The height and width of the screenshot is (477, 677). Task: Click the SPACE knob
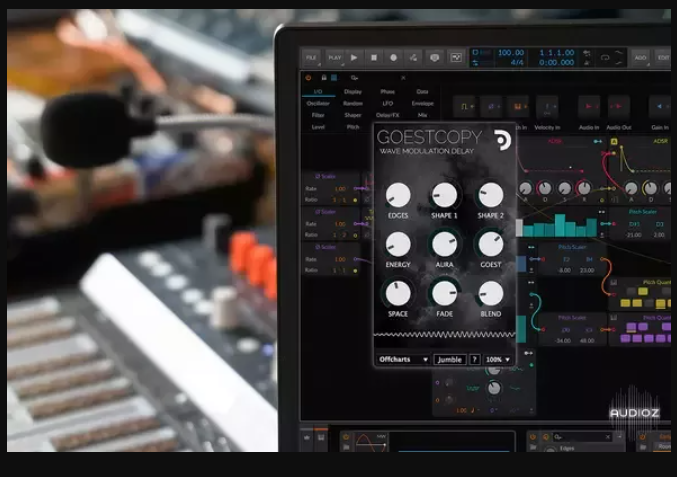(x=398, y=294)
